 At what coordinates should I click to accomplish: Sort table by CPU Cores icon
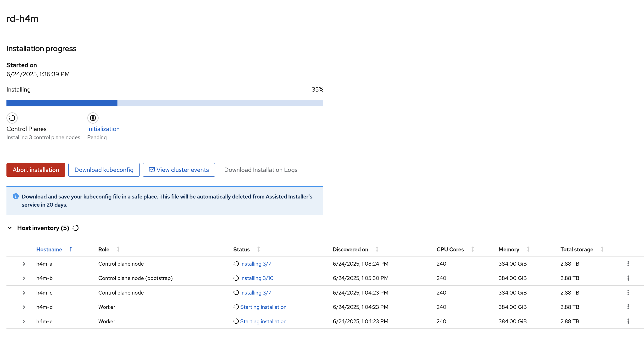point(472,249)
